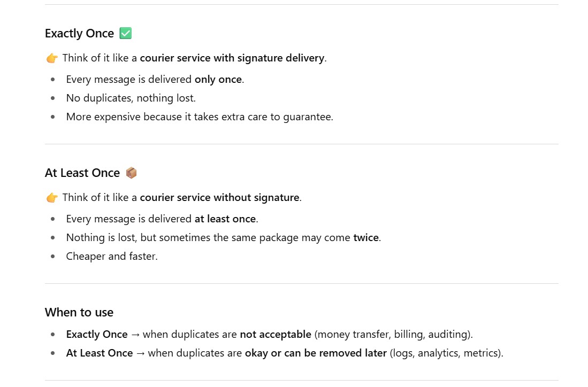Click the 'When to use' heading
This screenshot has width=588, height=387.
79,313
